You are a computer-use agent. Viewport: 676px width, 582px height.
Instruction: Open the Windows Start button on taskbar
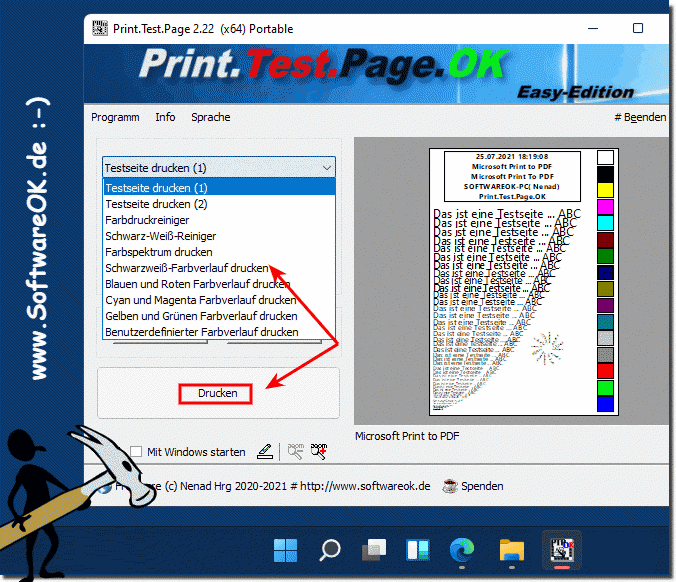coord(285,551)
